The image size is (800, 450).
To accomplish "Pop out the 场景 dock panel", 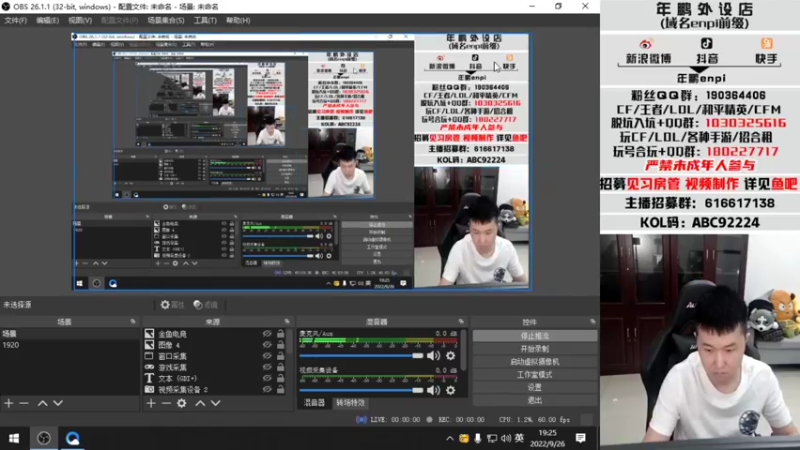I will [133, 321].
